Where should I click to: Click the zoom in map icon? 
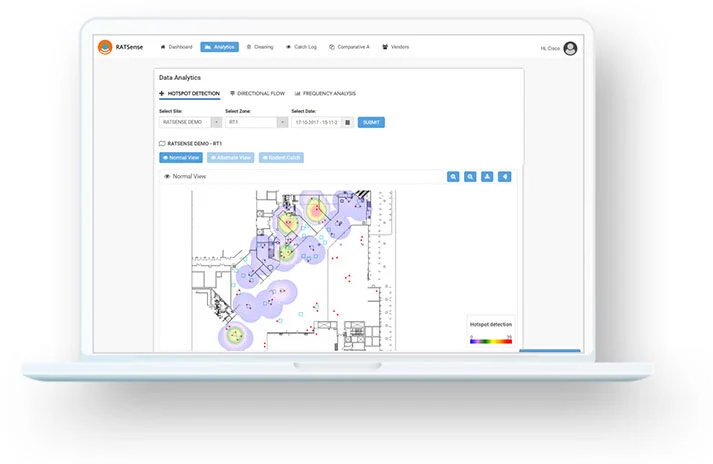[453, 176]
